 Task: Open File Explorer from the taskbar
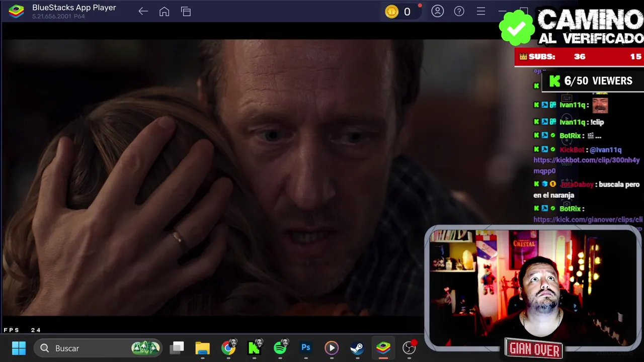tap(202, 348)
